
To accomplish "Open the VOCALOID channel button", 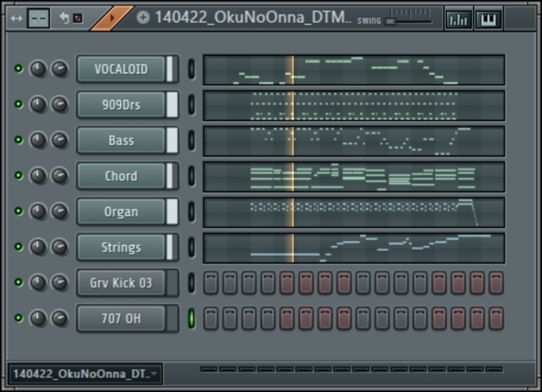I will click(x=121, y=69).
